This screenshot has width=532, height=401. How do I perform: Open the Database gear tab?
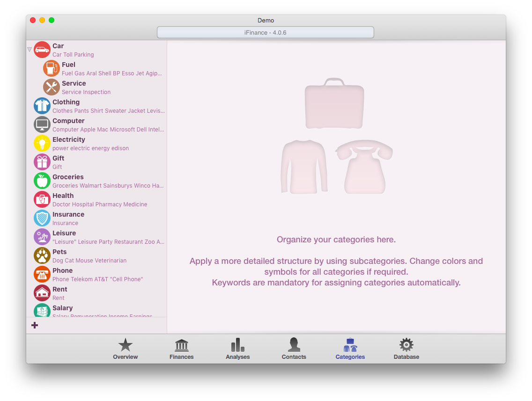(406, 349)
